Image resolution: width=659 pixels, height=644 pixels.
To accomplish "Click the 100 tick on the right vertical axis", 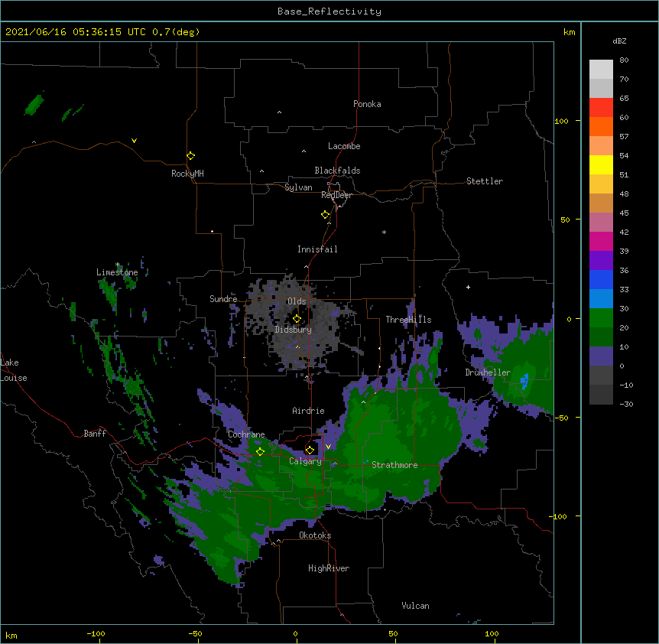I will (561, 121).
